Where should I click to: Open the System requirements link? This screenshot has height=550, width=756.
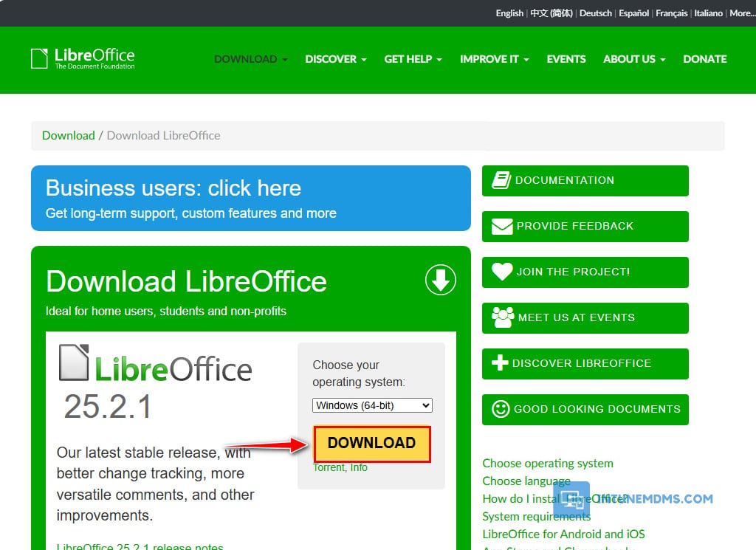click(537, 516)
